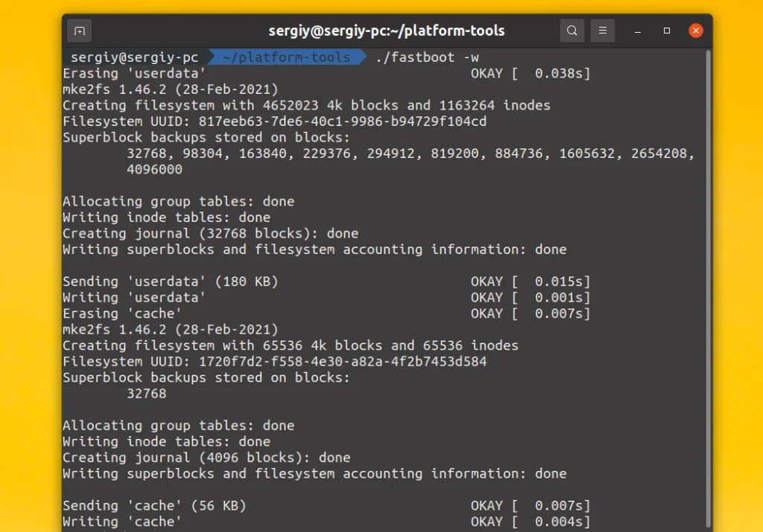The height and width of the screenshot is (532, 763).
Task: Click the window title sergiy@sergiy-pc:~/platform-tools
Action: 385,30
